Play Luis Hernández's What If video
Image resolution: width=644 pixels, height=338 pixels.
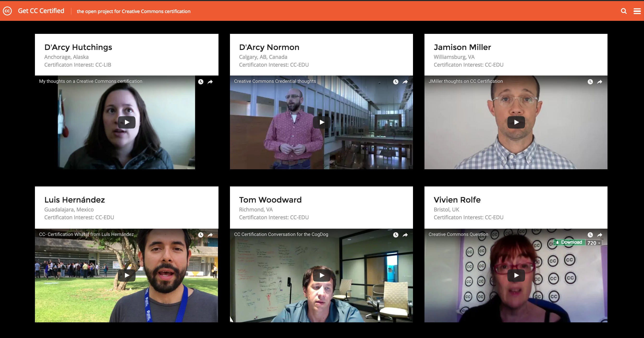126,275
